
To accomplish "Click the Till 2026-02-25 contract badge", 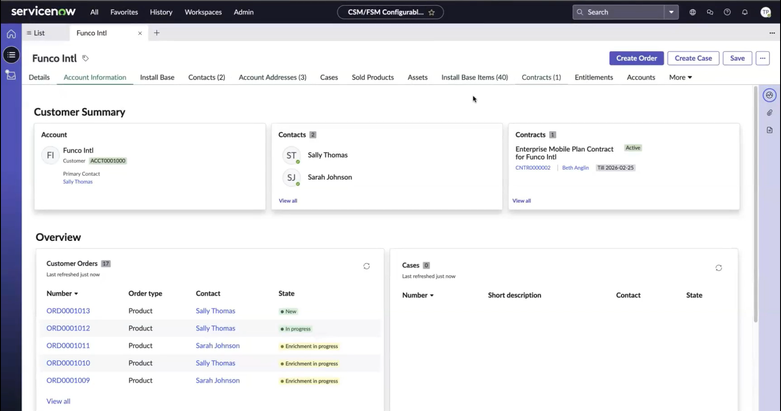I will pyautogui.click(x=616, y=168).
